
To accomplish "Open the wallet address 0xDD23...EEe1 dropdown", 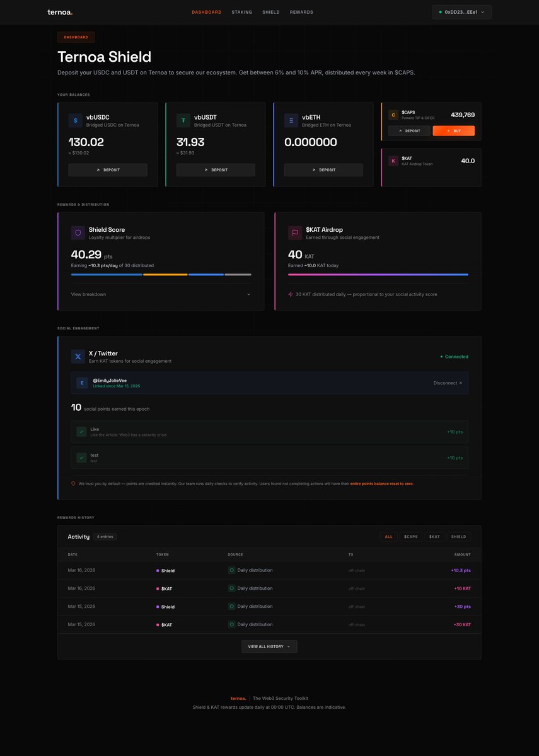I will coord(462,12).
